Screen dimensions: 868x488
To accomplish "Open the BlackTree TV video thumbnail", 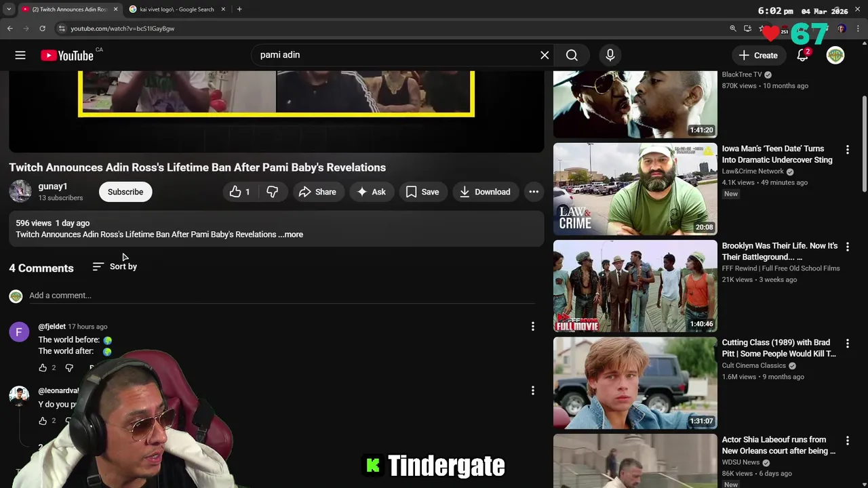I will click(x=635, y=104).
